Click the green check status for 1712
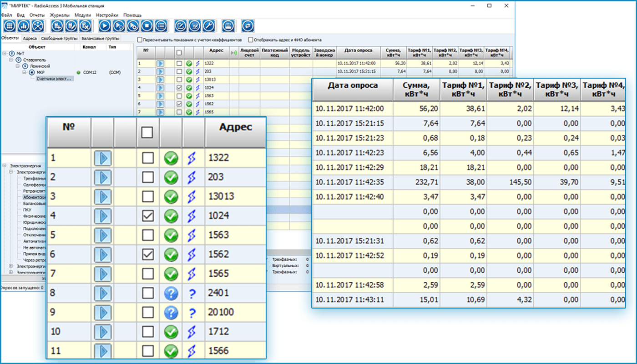The image size is (637, 364). tap(171, 332)
